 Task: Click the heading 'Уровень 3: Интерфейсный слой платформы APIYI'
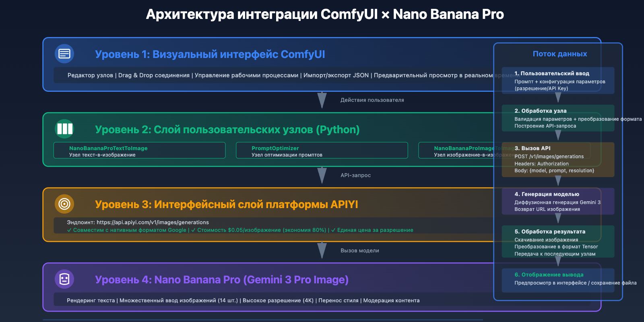(227, 204)
